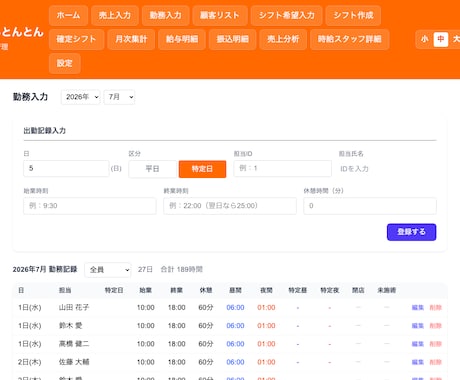This screenshot has width=460, height=380.
Task: Click the とんとん logo text
Action: pos(22,32)
